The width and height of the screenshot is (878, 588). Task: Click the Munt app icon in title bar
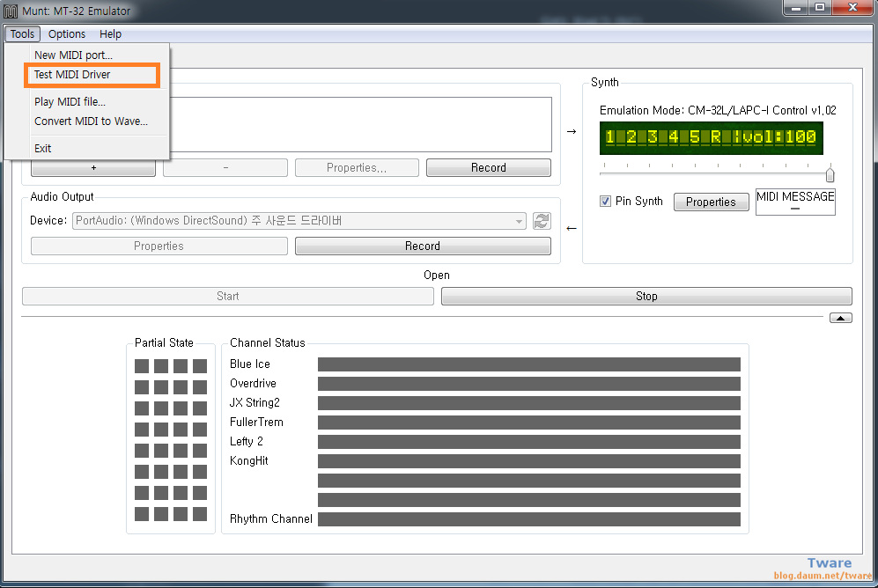click(x=11, y=11)
